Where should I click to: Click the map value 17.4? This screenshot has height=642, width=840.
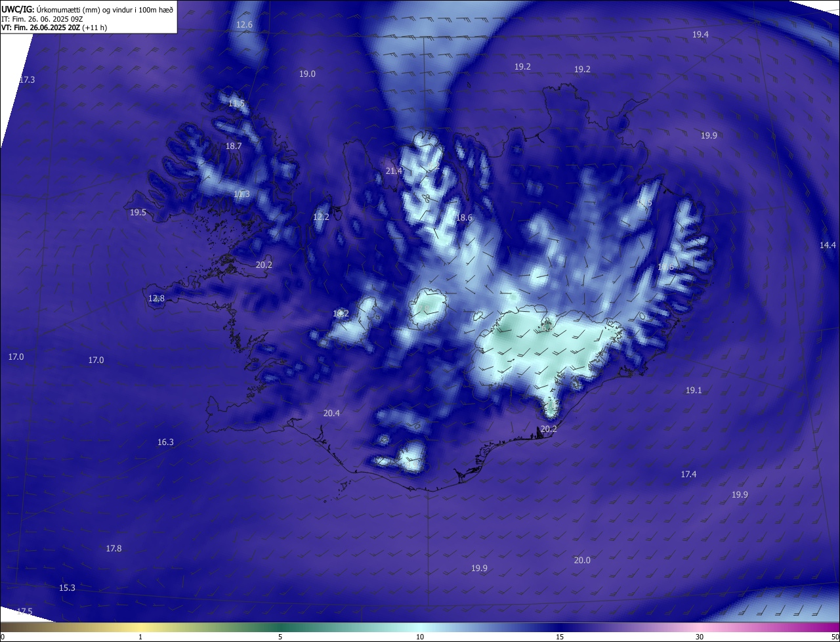point(688,474)
